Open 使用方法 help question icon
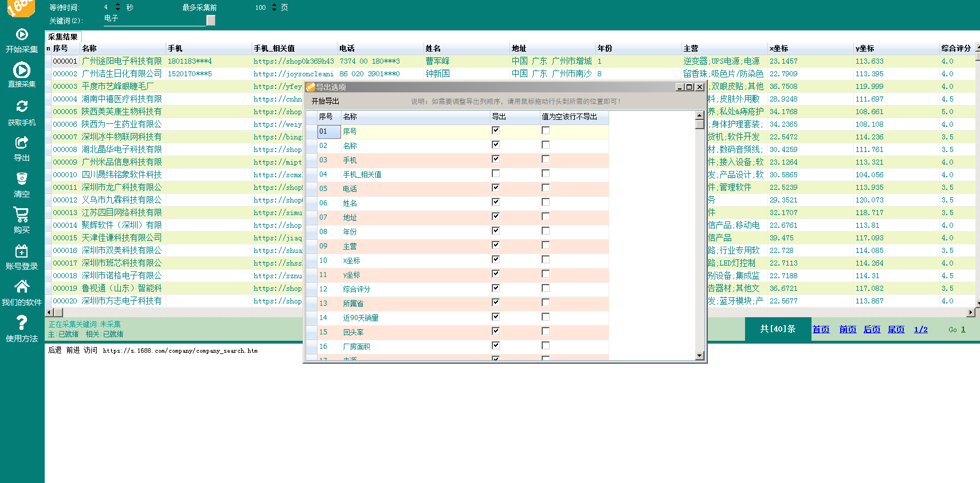 (22, 323)
